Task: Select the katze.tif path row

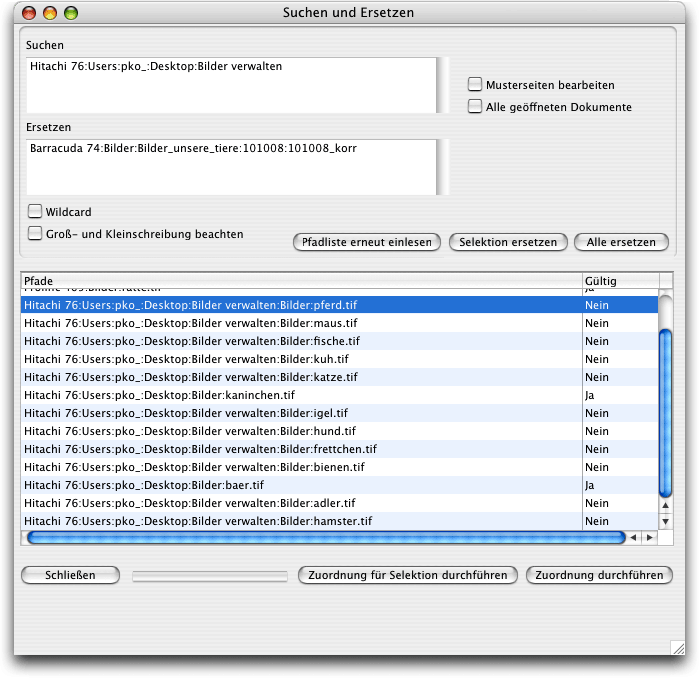Action: 339,377
